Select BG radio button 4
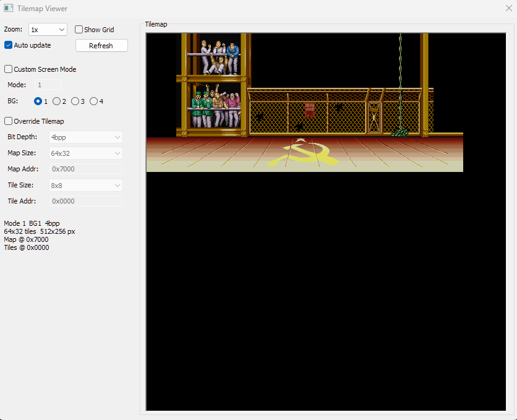This screenshot has height=420, width=517. [x=93, y=101]
